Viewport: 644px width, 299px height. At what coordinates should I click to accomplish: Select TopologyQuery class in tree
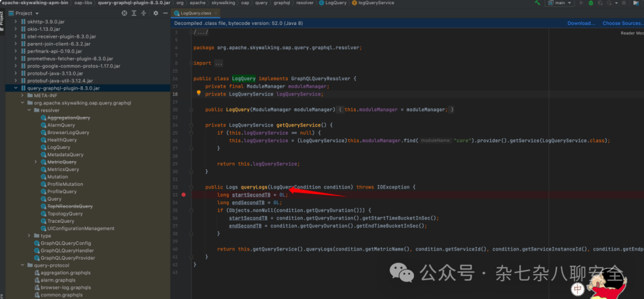(x=65, y=214)
